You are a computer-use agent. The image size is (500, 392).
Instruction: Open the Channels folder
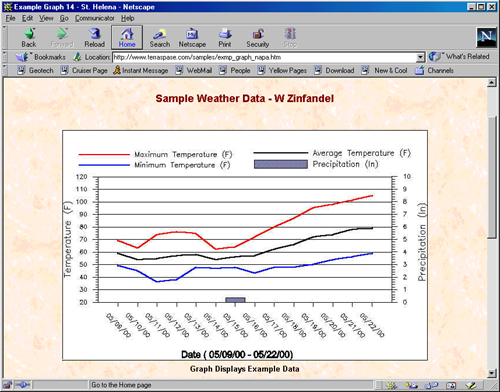(434, 70)
